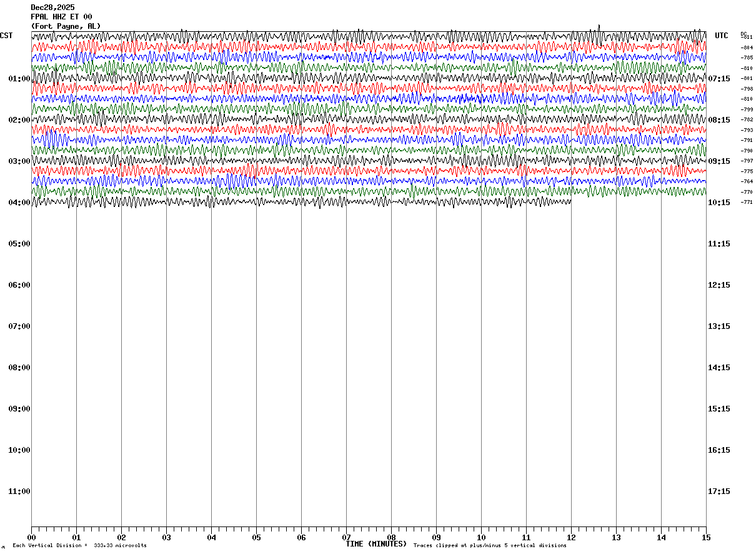The image size is (756, 554).
Task: Click the Traces clipped at plus/minus note
Action: coord(490,546)
